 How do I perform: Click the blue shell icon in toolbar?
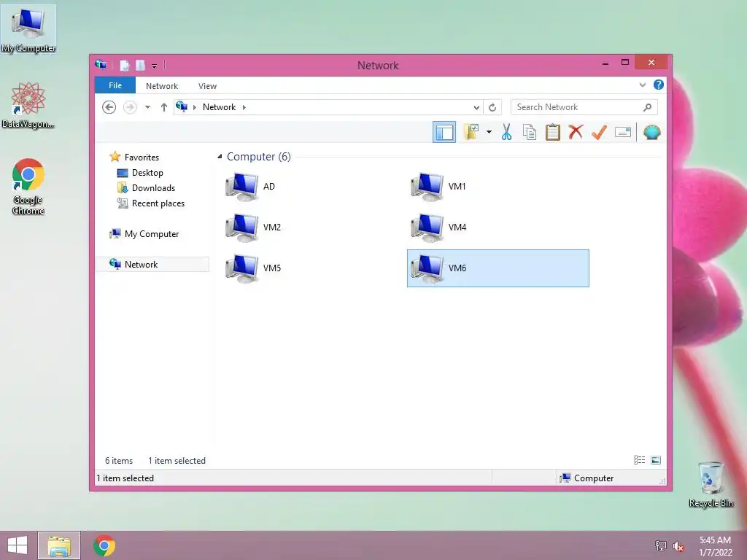click(x=651, y=132)
